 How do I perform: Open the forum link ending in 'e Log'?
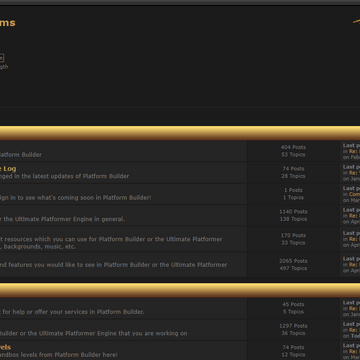8,169
